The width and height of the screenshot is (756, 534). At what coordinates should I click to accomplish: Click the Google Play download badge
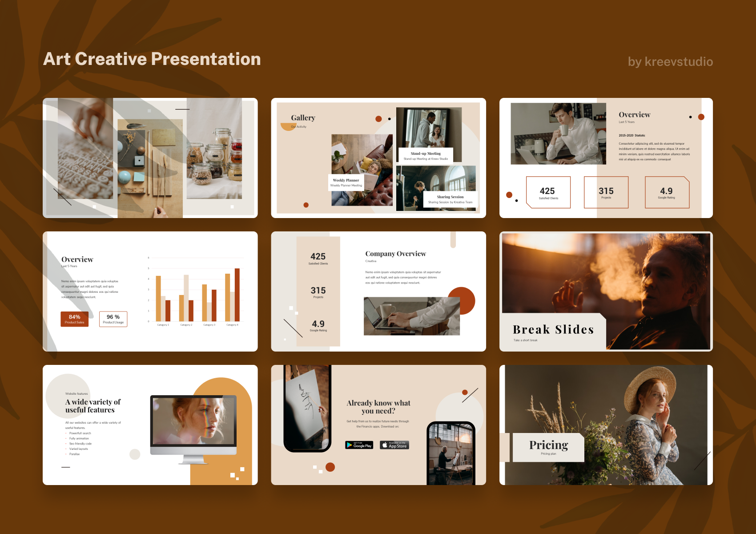(x=359, y=445)
